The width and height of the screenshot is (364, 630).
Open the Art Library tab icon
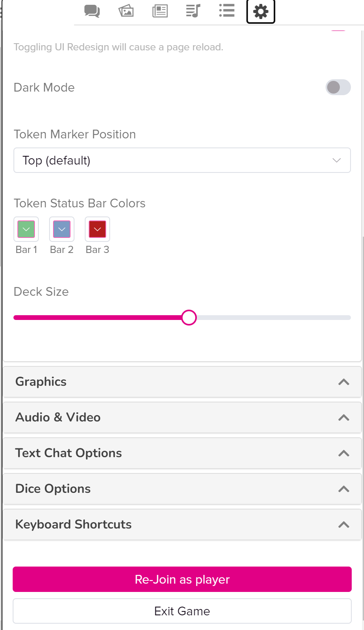[x=126, y=11]
